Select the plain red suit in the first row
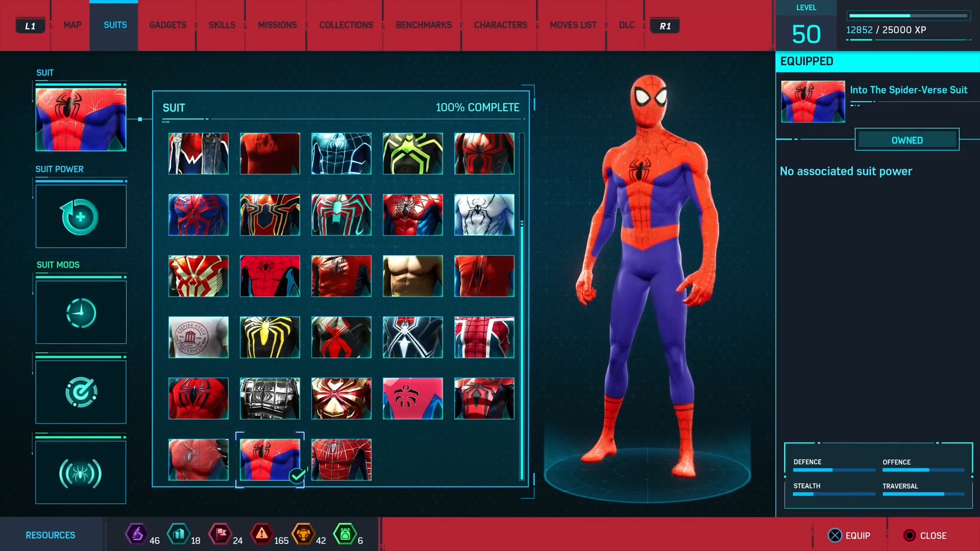This screenshot has width=980, height=551. (x=270, y=154)
